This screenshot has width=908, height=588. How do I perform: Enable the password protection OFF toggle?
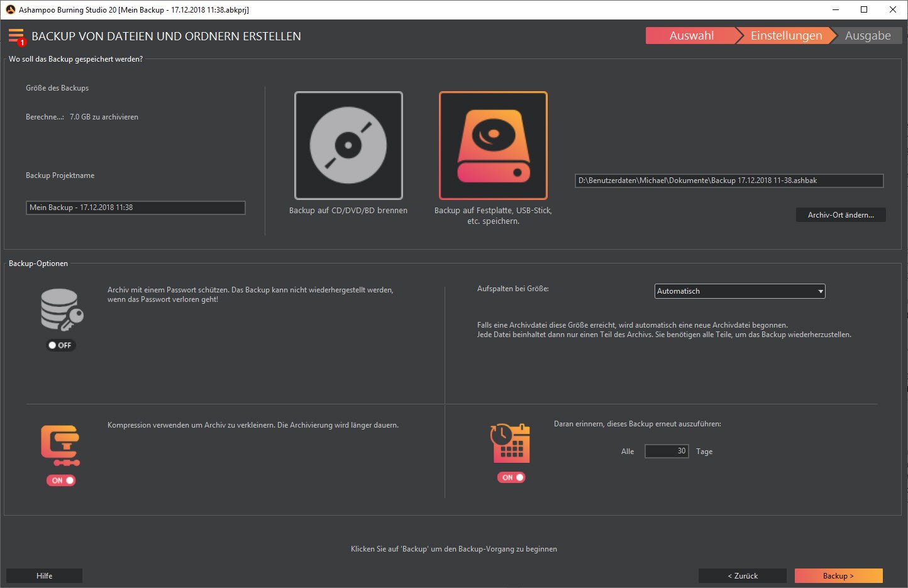(60, 345)
